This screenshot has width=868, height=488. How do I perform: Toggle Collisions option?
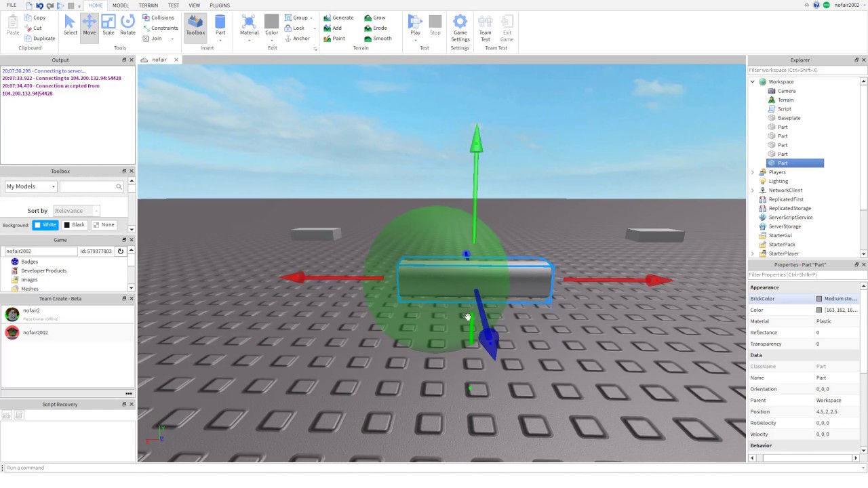(158, 18)
